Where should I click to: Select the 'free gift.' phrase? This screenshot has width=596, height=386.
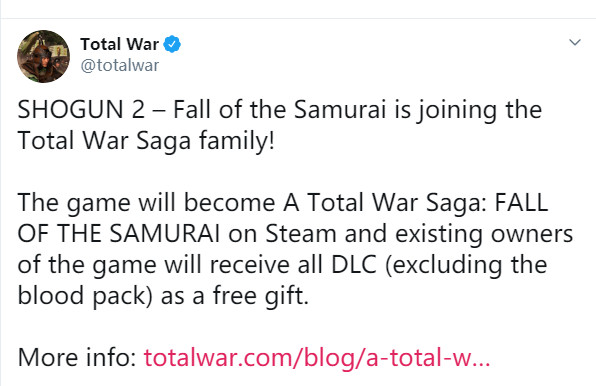(260, 296)
